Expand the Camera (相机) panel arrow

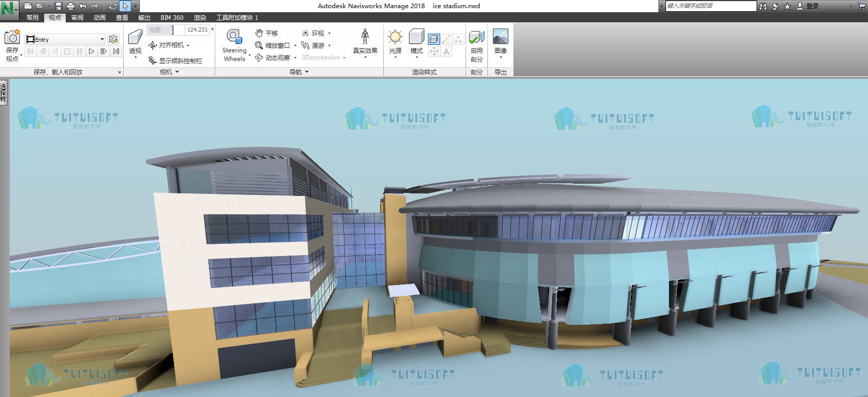pos(177,72)
